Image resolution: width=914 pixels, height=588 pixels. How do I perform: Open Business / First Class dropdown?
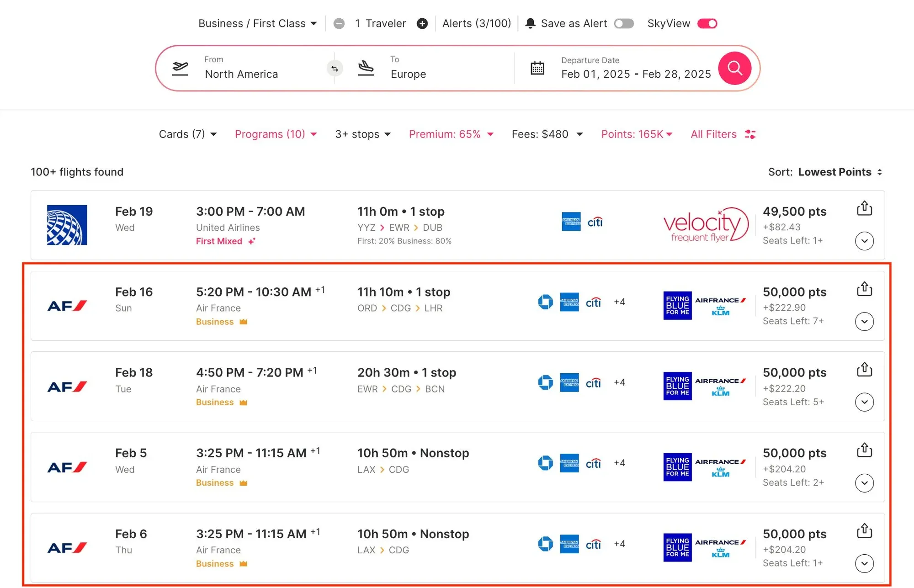(x=257, y=24)
